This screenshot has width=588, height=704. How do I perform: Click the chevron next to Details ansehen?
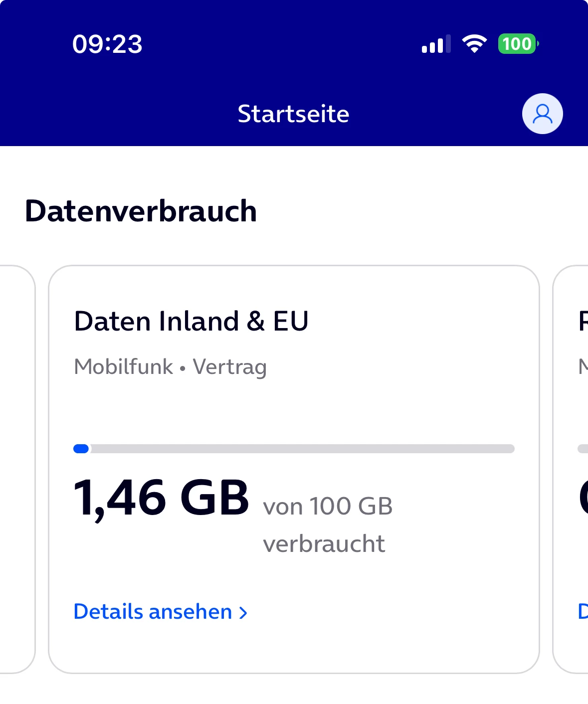243,613
